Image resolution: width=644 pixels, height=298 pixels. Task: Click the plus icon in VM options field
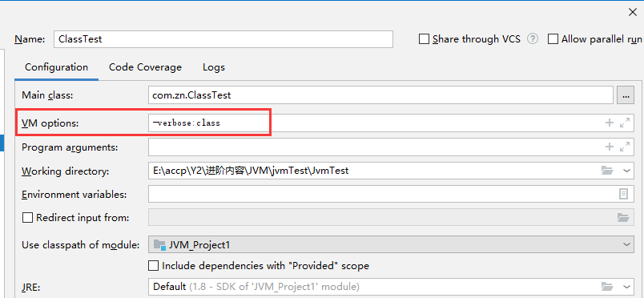(x=610, y=123)
